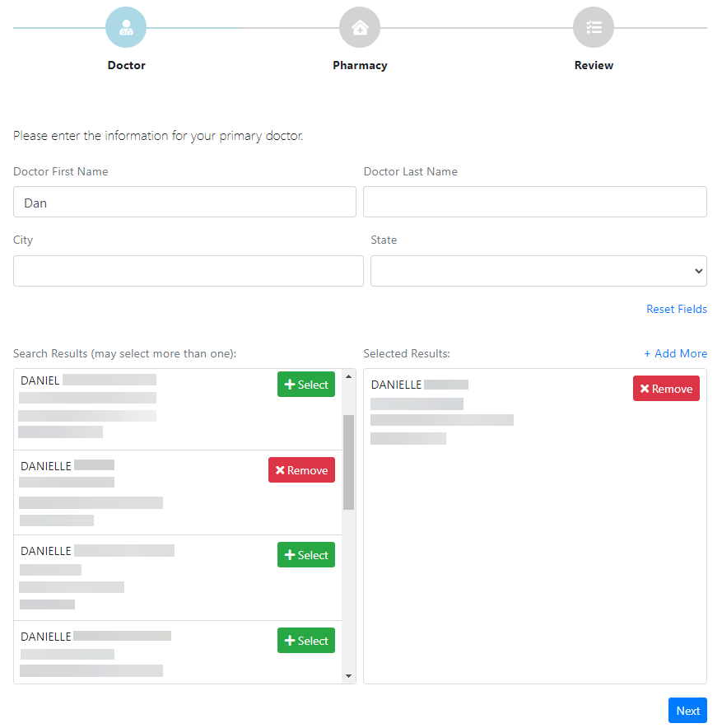Image resolution: width=722 pixels, height=728 pixels.
Task: Click the Pharmacy step house icon
Action: 360,28
